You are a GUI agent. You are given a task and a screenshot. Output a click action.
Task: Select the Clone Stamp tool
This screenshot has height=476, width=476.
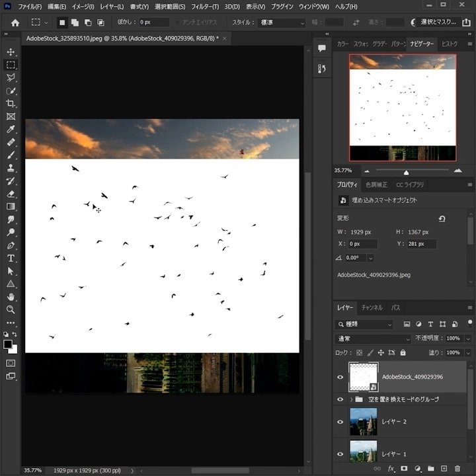point(11,168)
